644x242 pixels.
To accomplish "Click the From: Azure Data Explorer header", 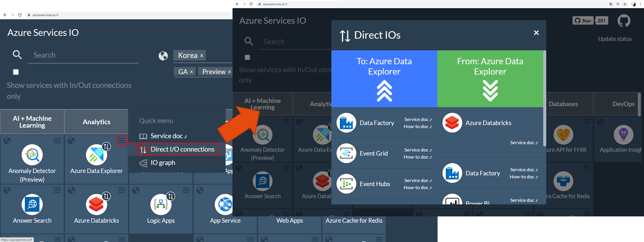I will coord(490,79).
